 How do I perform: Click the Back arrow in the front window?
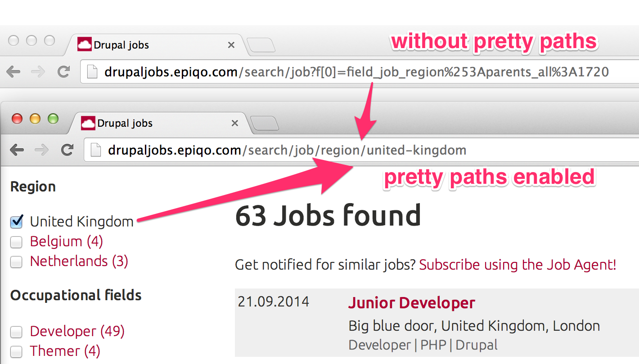pyautogui.click(x=17, y=150)
